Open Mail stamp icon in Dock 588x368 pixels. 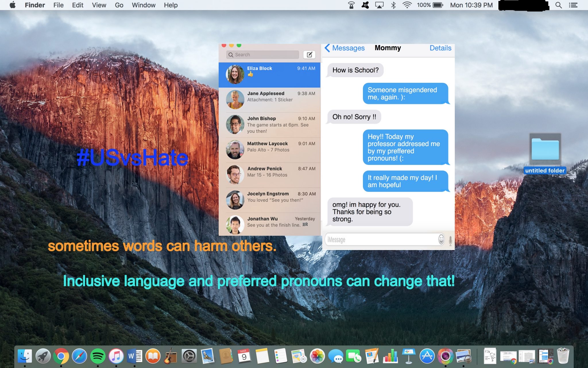pos(208,356)
